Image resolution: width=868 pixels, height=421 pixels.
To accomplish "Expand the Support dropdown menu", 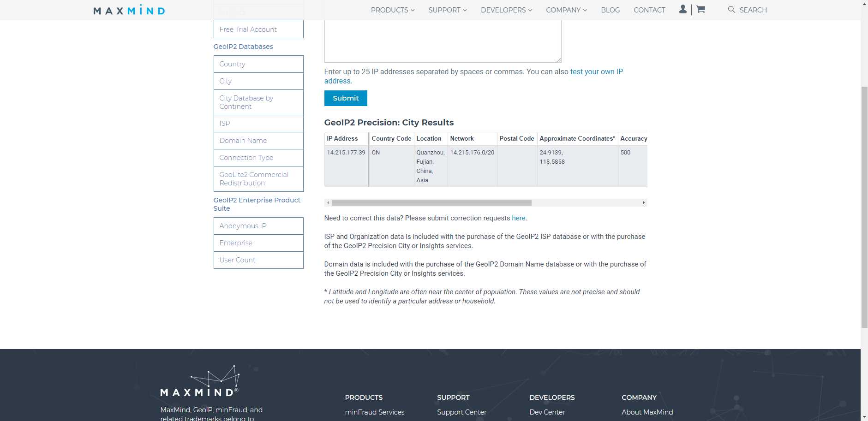I will [448, 10].
